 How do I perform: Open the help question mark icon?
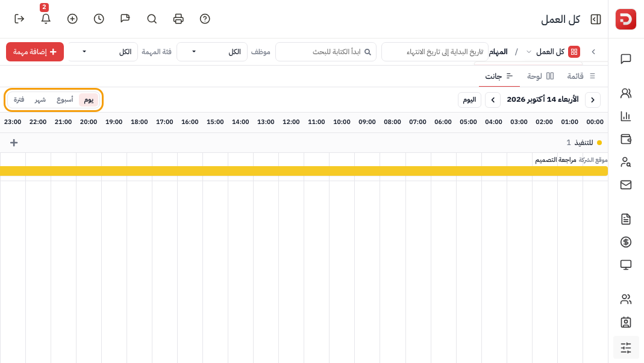point(205,19)
